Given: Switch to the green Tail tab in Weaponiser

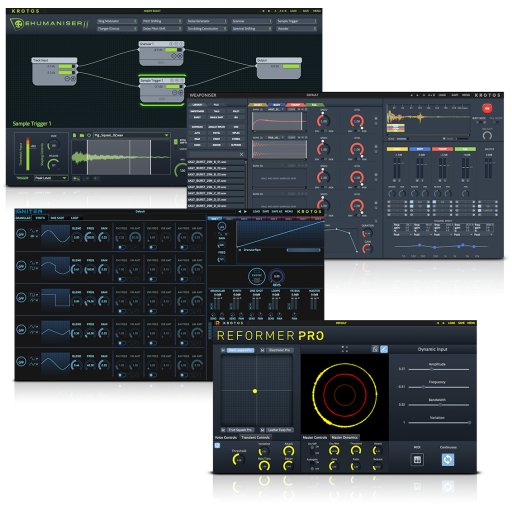Looking at the screenshot, I should click(314, 105).
